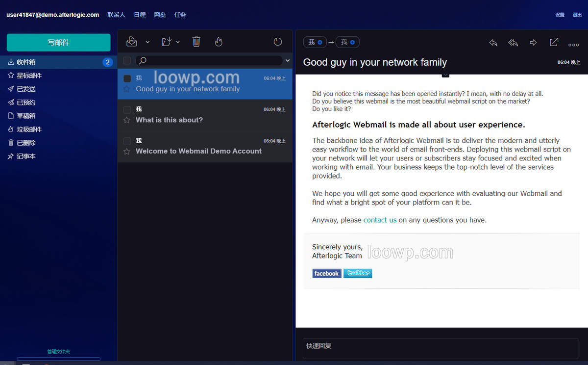Open the 记事本 notes folder
588x365 pixels.
click(58, 156)
